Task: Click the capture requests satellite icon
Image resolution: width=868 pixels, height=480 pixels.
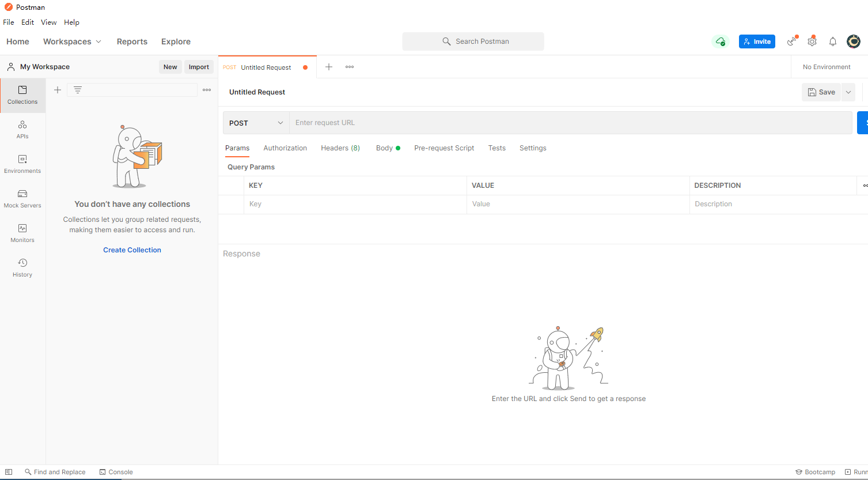Action: [793, 41]
